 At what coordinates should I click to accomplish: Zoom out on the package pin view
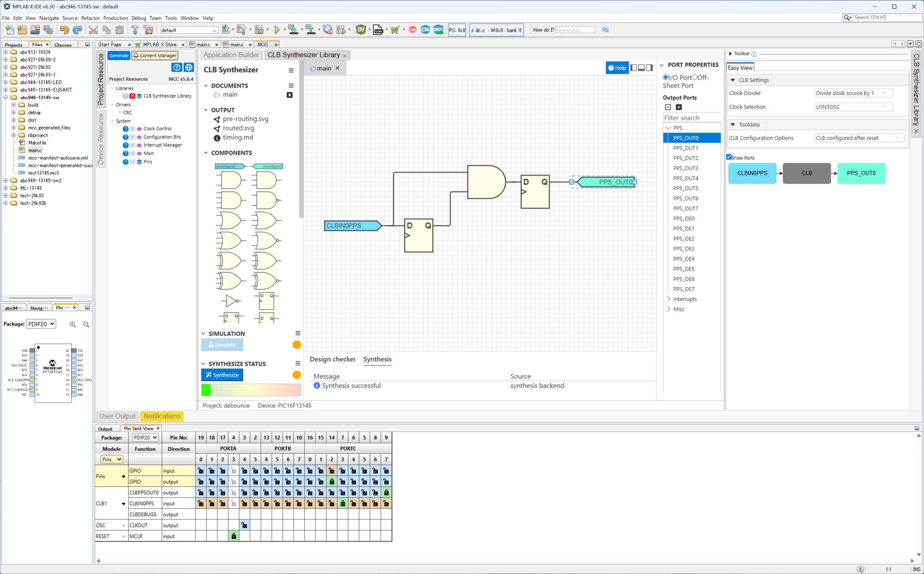pyautogui.click(x=86, y=324)
